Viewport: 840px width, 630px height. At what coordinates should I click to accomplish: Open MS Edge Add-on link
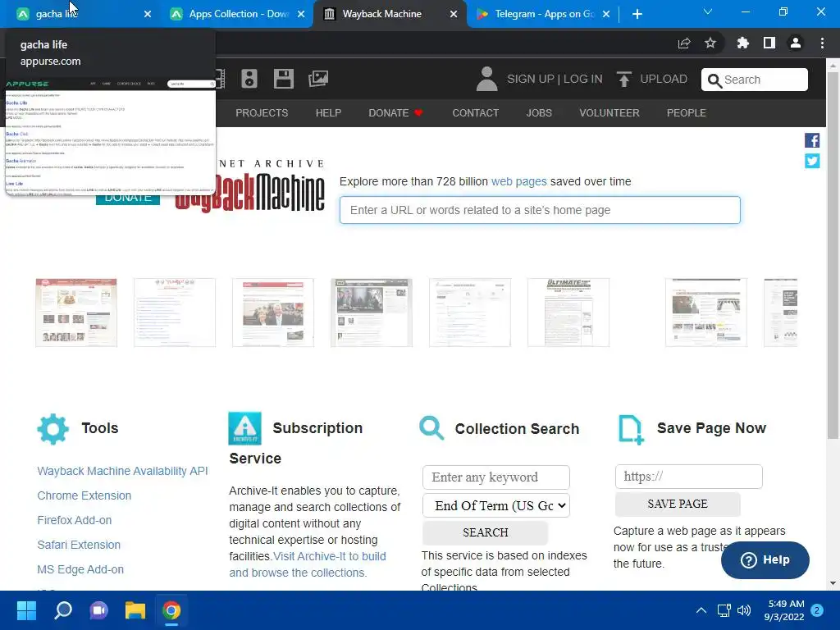pyautogui.click(x=80, y=569)
